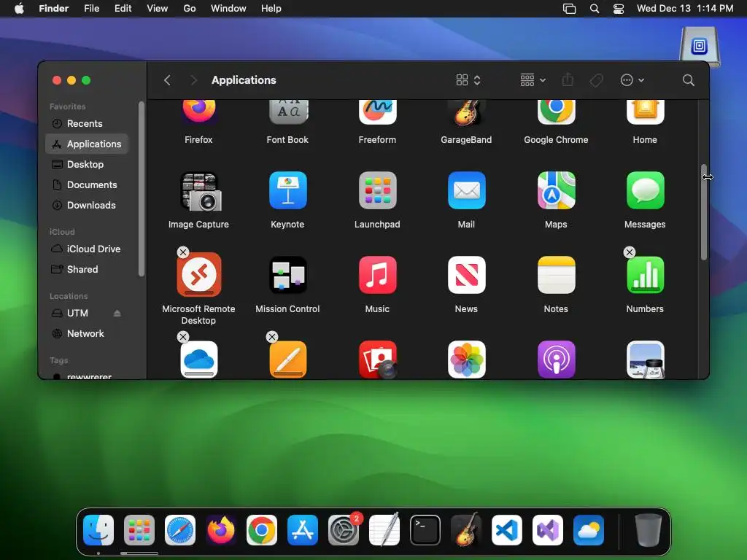Search in the Finder window
747x560 pixels.
(688, 80)
